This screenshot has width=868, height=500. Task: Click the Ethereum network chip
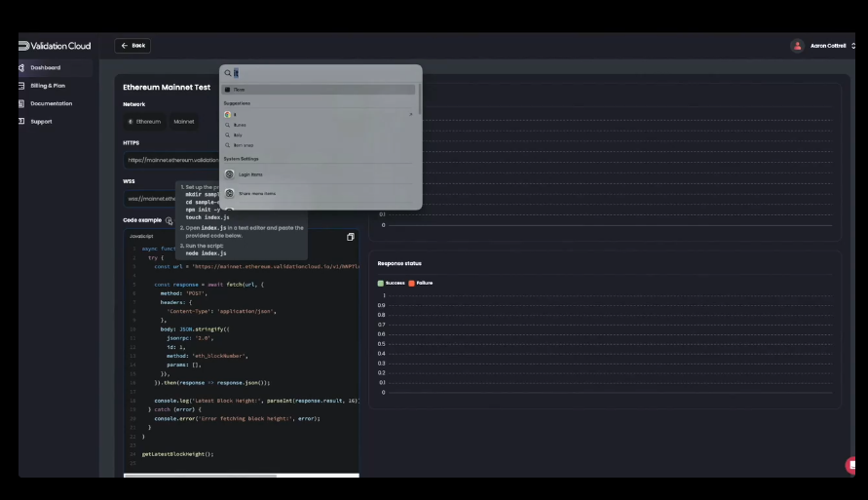144,122
